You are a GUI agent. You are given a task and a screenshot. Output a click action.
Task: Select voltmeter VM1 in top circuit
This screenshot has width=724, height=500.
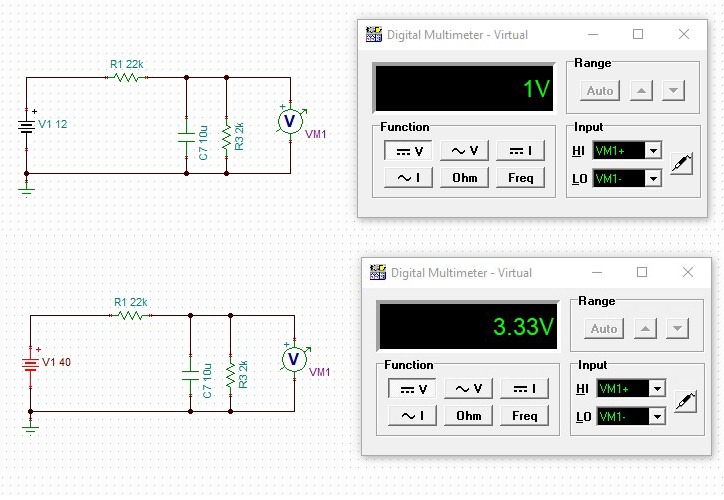pos(290,121)
